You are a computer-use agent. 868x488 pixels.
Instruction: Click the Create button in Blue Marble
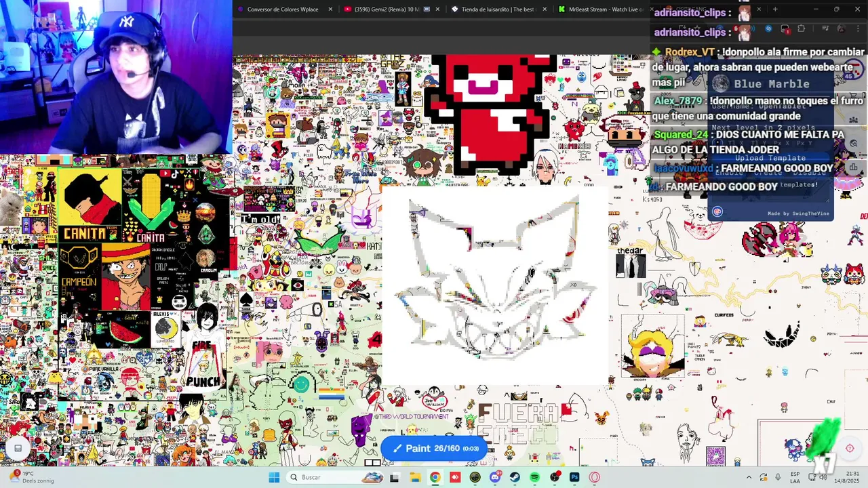click(x=768, y=172)
